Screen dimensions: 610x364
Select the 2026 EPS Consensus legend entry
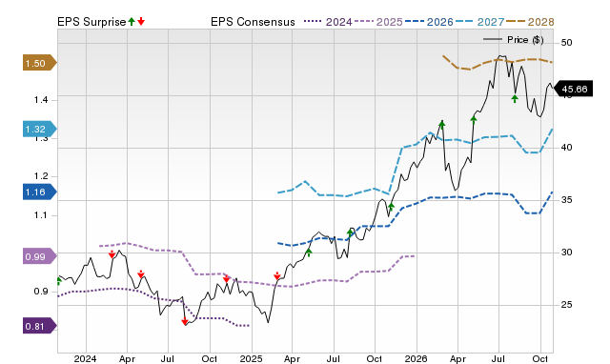click(429, 22)
